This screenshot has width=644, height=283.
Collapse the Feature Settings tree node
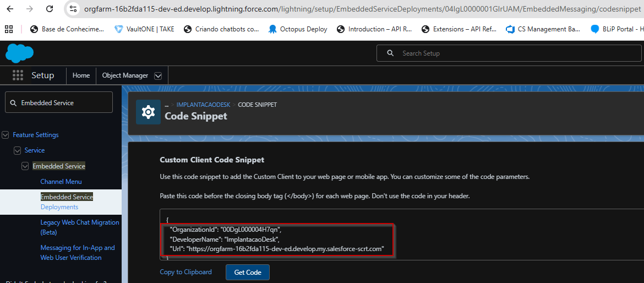[6, 135]
